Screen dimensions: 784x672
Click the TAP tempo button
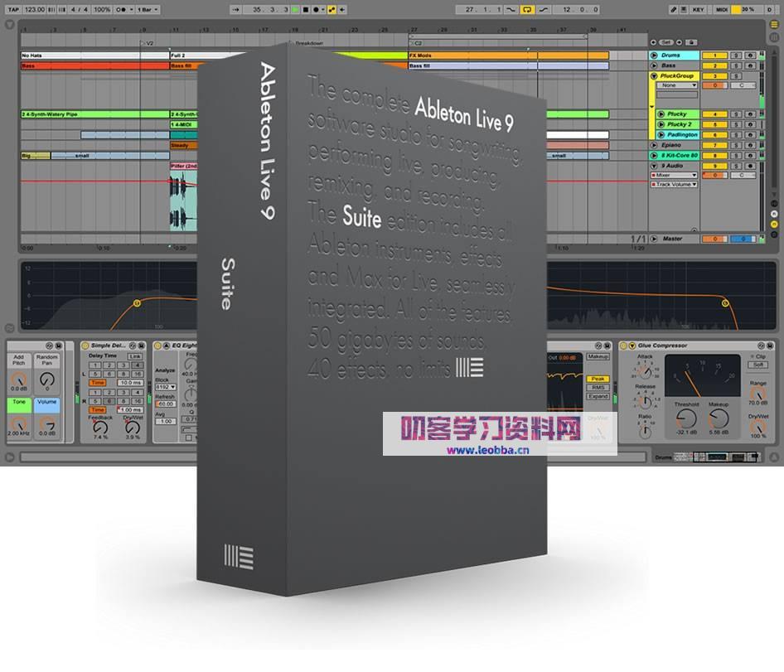click(x=13, y=9)
